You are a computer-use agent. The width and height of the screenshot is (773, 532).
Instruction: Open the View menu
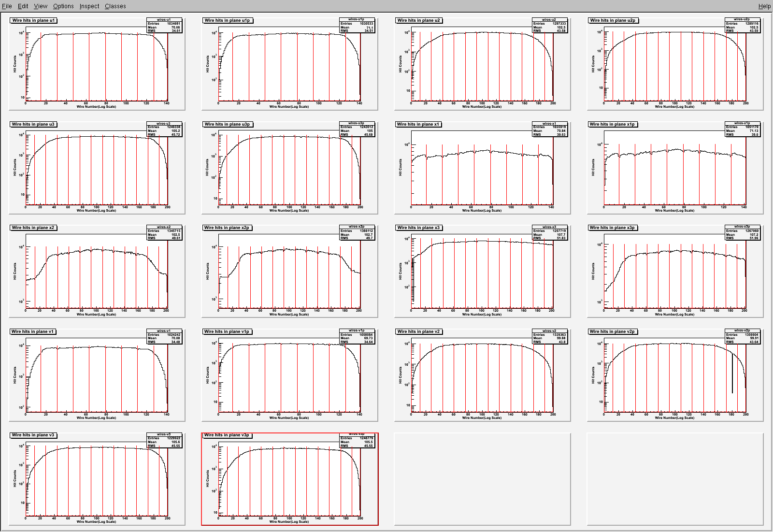41,6
